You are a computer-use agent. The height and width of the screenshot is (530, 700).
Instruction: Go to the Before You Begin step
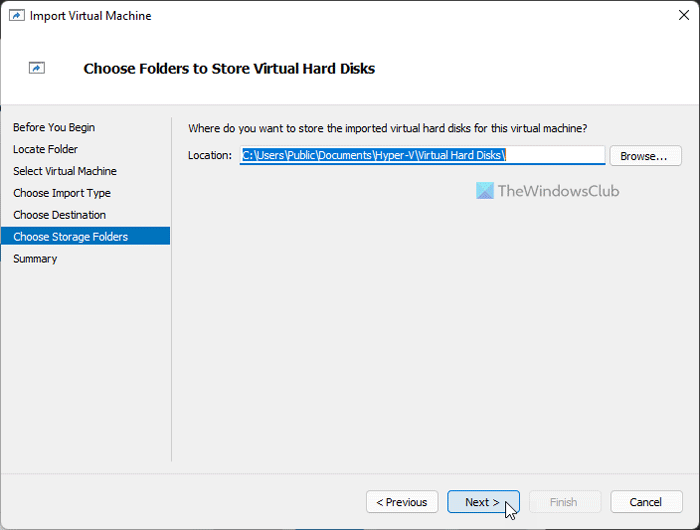[54, 128]
